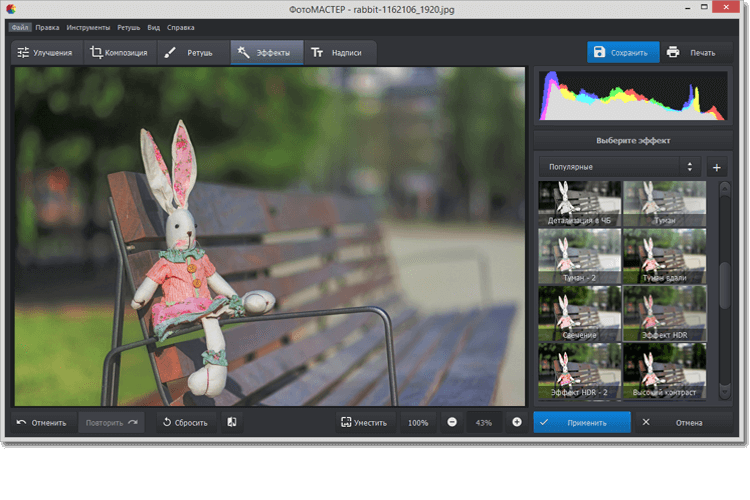Undo with the Отменить button

[x=41, y=422]
